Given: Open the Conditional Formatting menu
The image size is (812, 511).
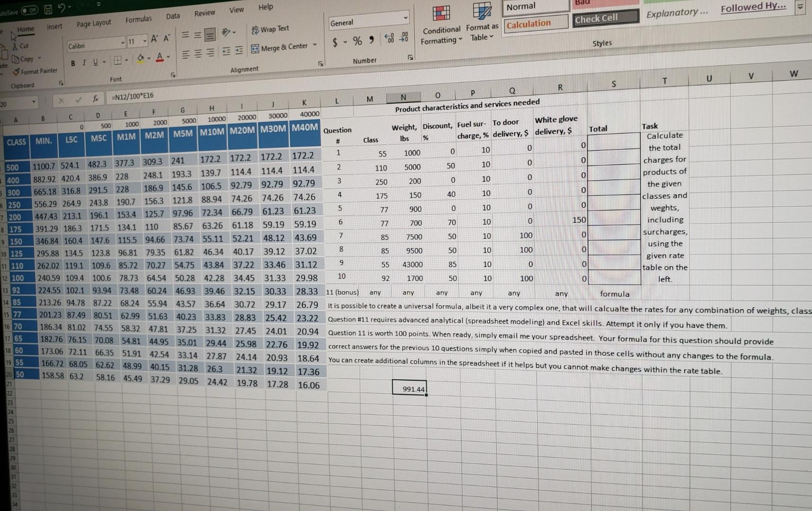Looking at the screenshot, I should click(441, 25).
